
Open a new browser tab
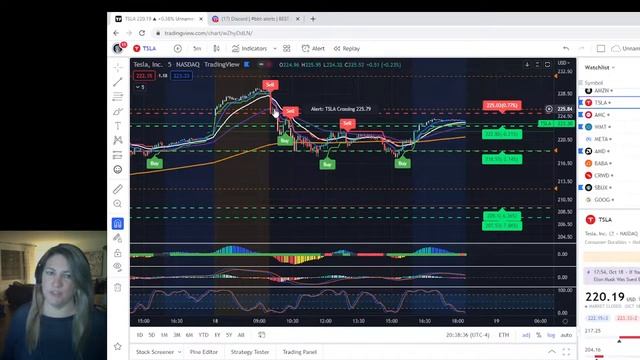point(313,19)
